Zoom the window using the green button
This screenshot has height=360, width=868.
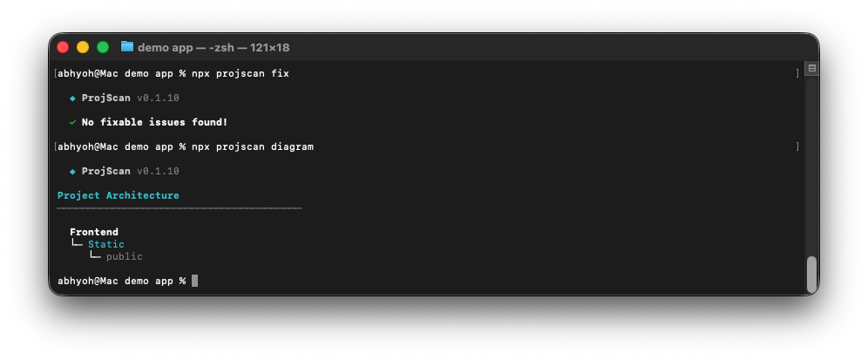coord(103,47)
